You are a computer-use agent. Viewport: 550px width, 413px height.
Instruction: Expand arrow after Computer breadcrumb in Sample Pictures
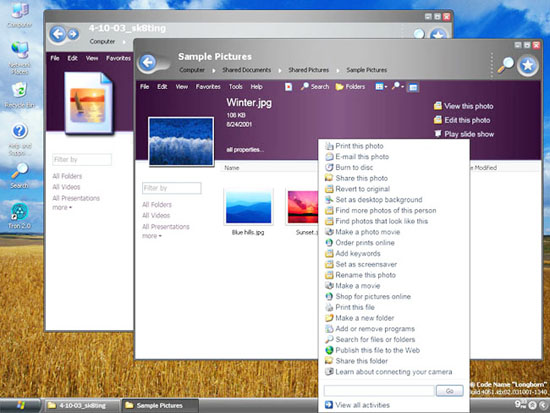click(214, 70)
